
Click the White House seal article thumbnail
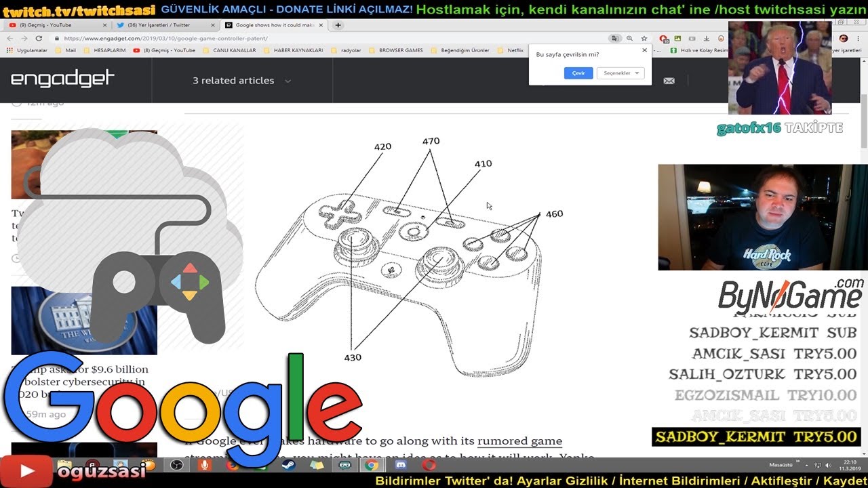(84, 321)
